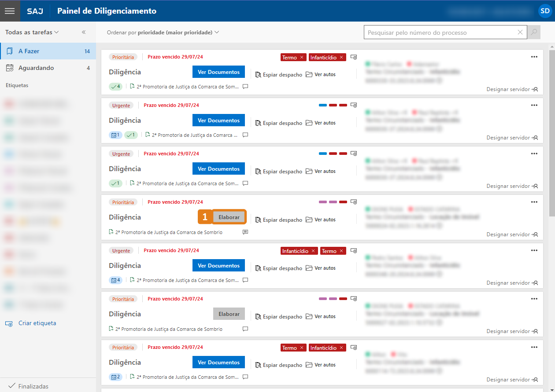Clear the search field with the X icon

click(x=520, y=32)
